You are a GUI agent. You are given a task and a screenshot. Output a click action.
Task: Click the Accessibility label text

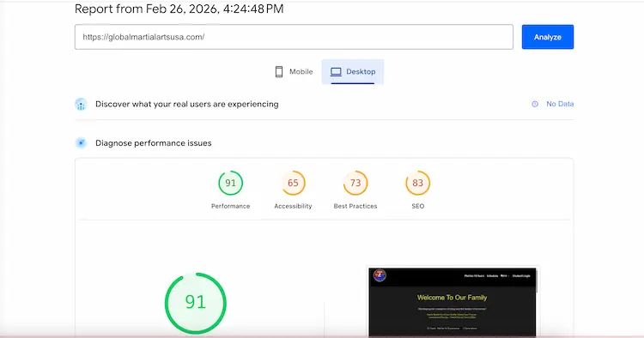(x=293, y=206)
